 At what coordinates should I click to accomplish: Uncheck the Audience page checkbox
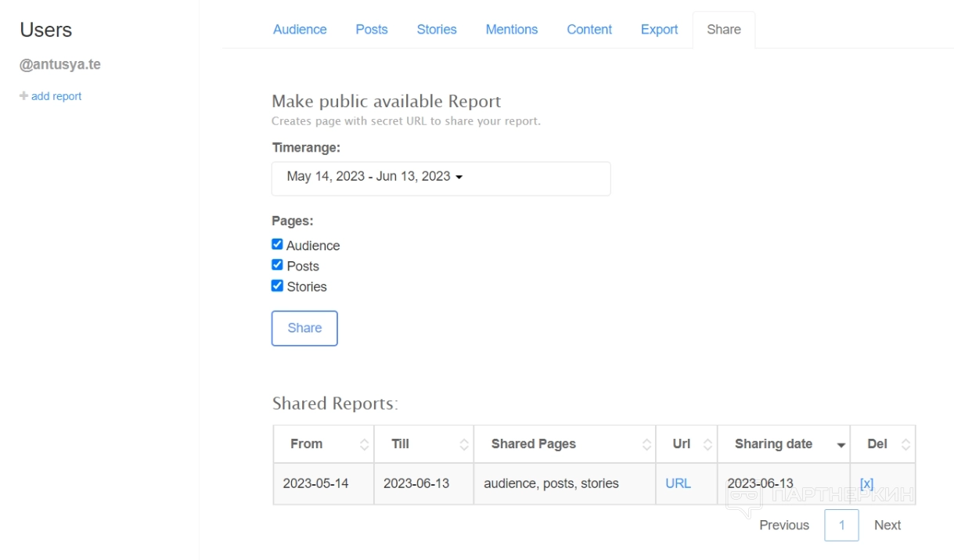click(277, 245)
